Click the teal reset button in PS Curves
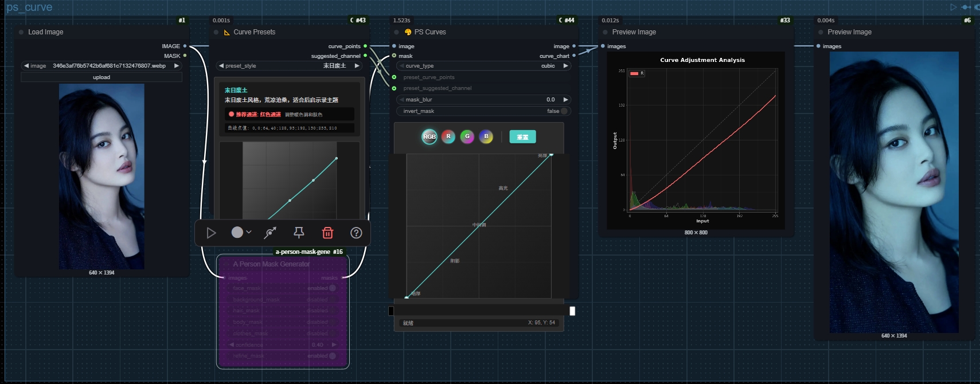Screen dimensions: 980x384 (x=522, y=137)
